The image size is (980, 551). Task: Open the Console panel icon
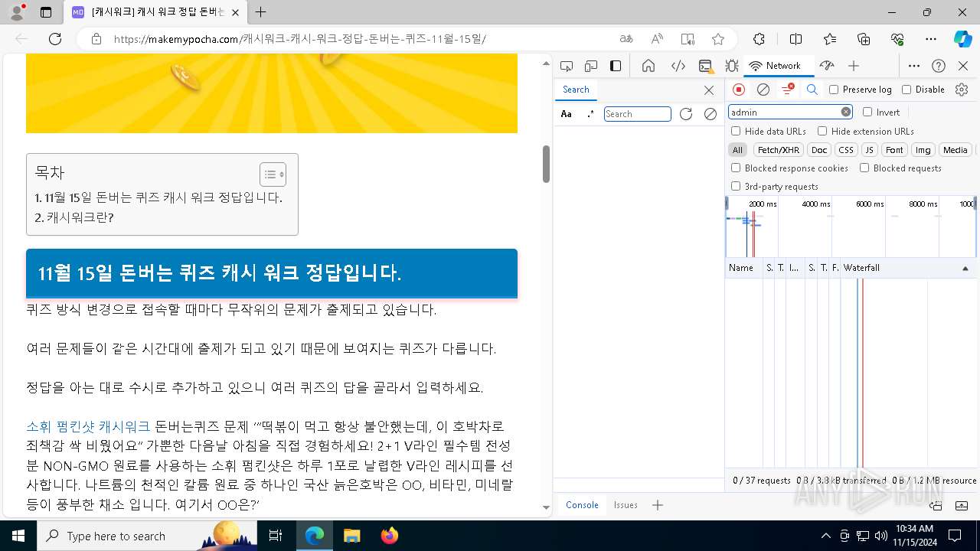pos(705,66)
